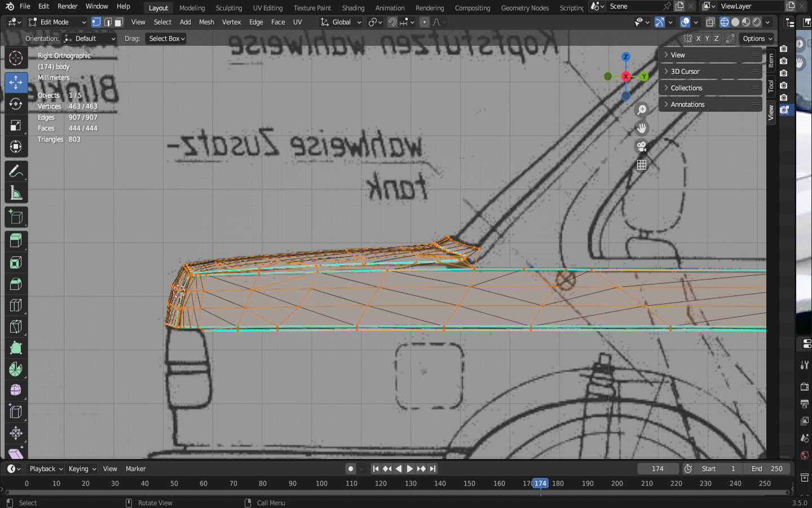Screen dimensions: 812x508
Task: Select the 3D Cursor tool
Action: [x=16, y=58]
